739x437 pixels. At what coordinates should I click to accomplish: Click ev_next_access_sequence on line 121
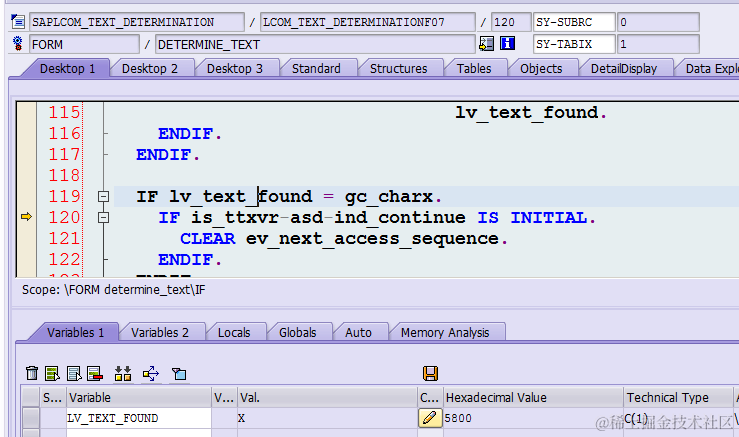tap(372, 239)
